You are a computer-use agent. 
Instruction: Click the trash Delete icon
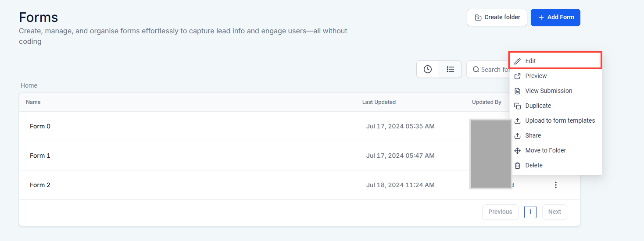click(x=518, y=166)
